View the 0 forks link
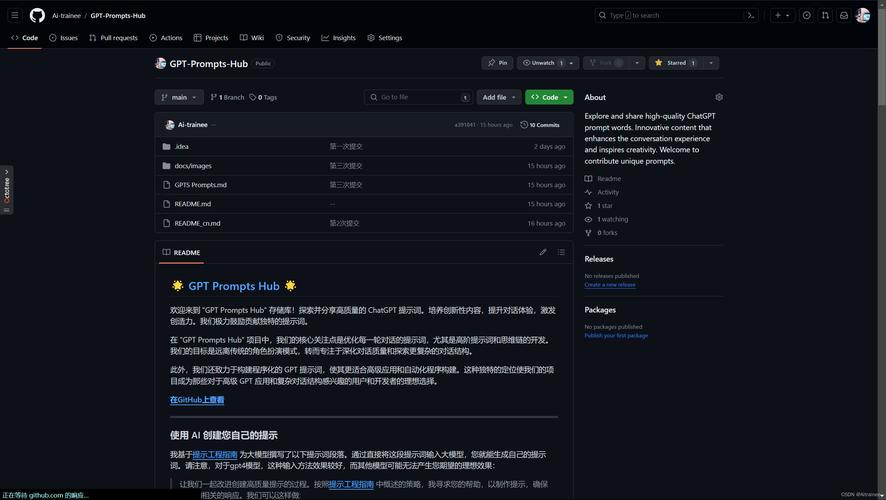This screenshot has height=500, width=886. click(601, 233)
